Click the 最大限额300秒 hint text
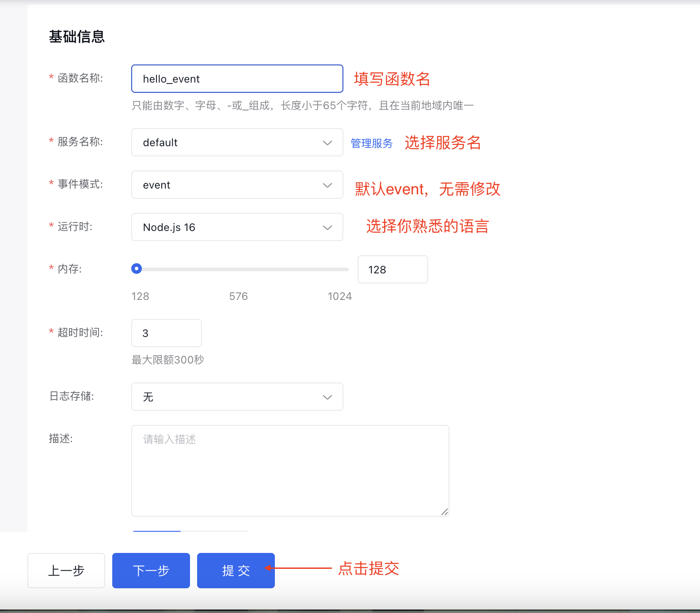The height and width of the screenshot is (613, 700). (168, 359)
